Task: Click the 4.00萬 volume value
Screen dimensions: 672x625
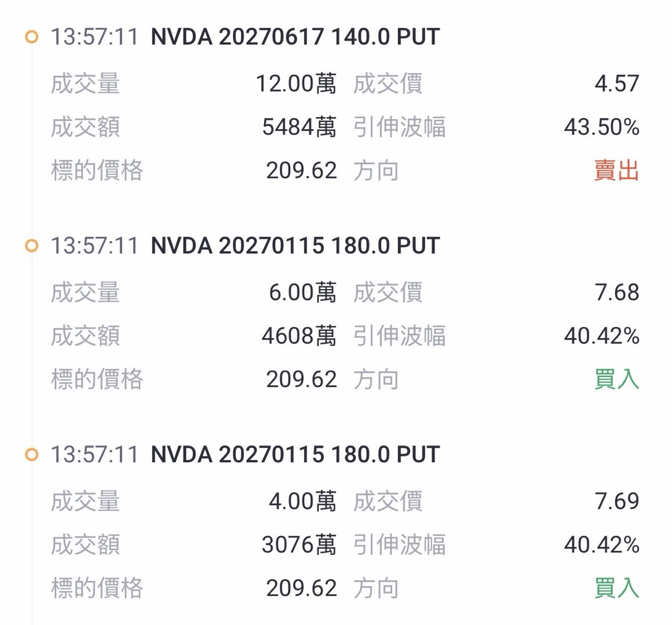Action: pyautogui.click(x=302, y=501)
